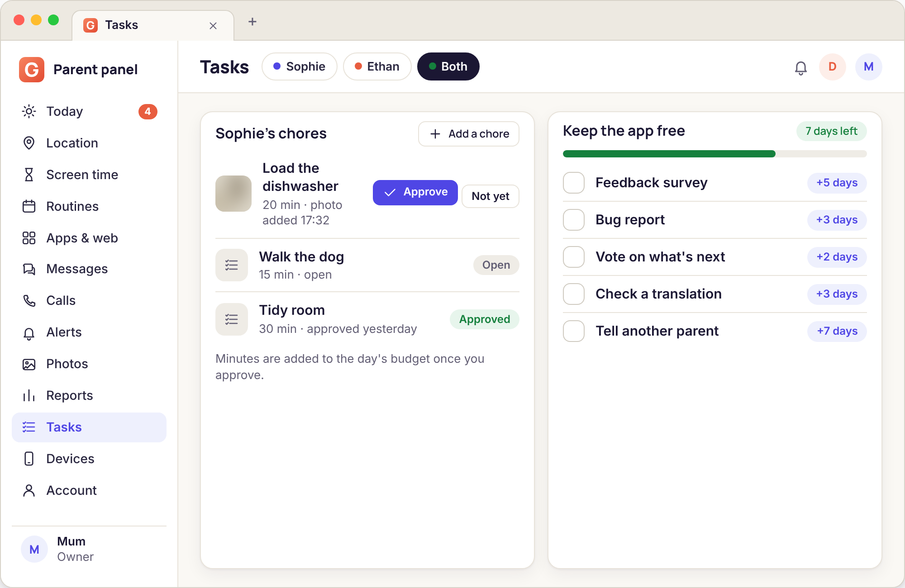Check the Feedback survey checkbox

pos(574,183)
